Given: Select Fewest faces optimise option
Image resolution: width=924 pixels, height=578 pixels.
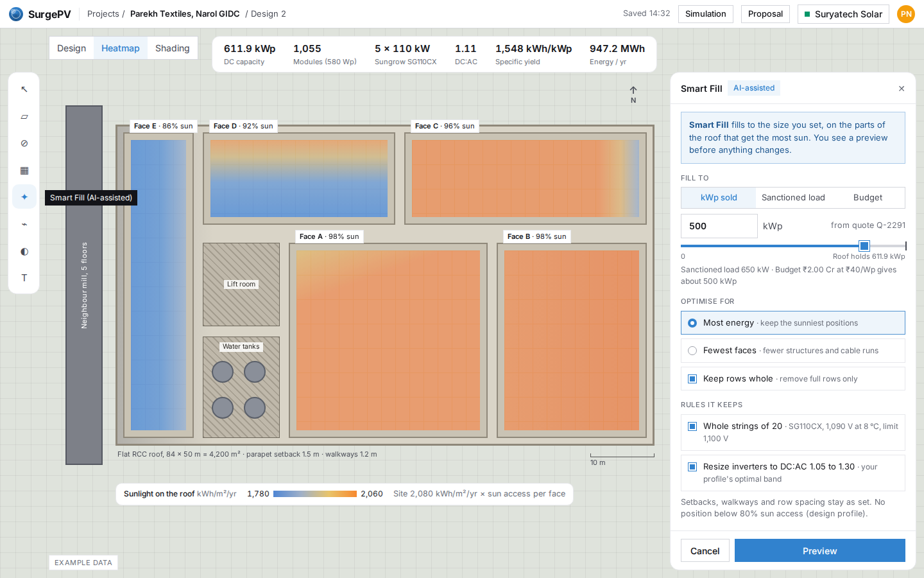Looking at the screenshot, I should (x=793, y=351).
